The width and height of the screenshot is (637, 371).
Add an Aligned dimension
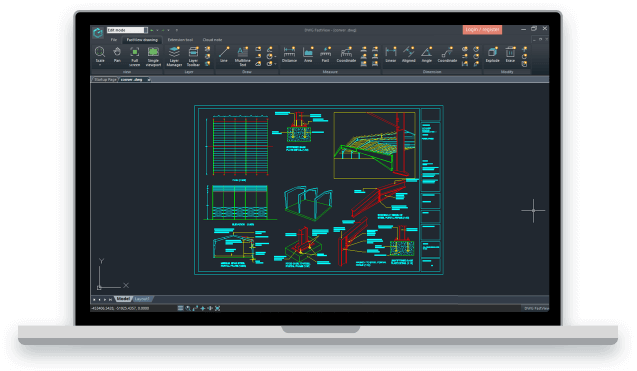[408, 55]
